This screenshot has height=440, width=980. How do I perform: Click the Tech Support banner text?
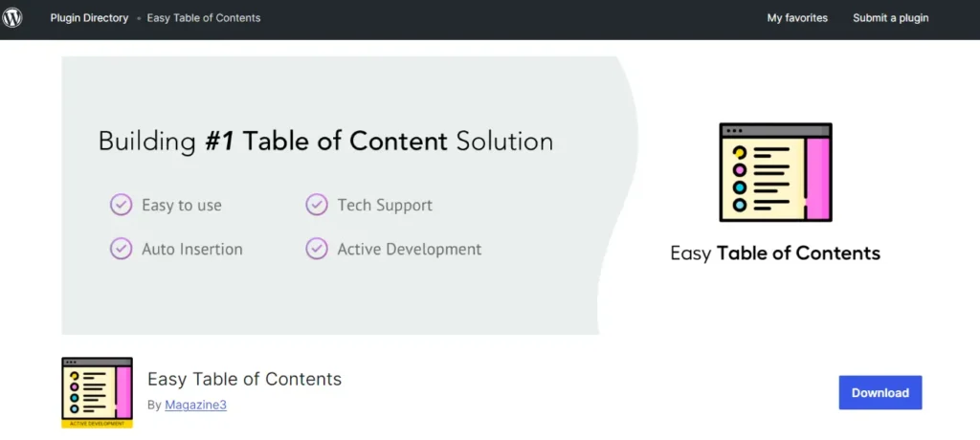[x=385, y=205]
